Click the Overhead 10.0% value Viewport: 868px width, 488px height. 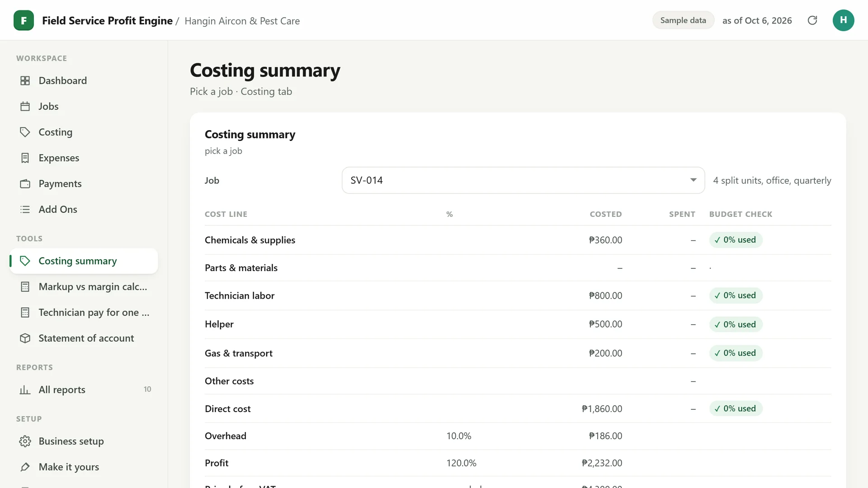pos(459,436)
